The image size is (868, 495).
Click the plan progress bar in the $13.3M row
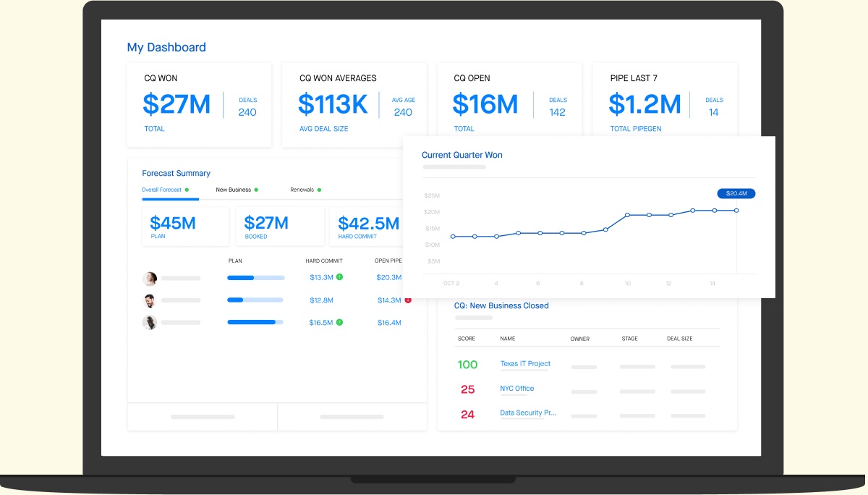(256, 278)
